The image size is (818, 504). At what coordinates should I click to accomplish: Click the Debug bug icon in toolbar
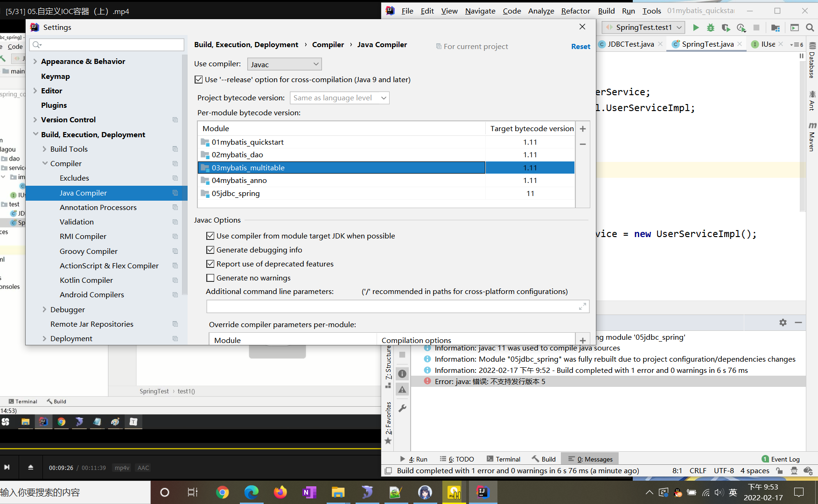pos(711,28)
